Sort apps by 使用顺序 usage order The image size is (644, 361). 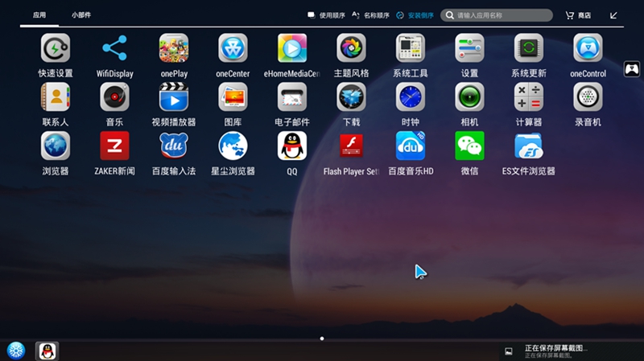[327, 15]
